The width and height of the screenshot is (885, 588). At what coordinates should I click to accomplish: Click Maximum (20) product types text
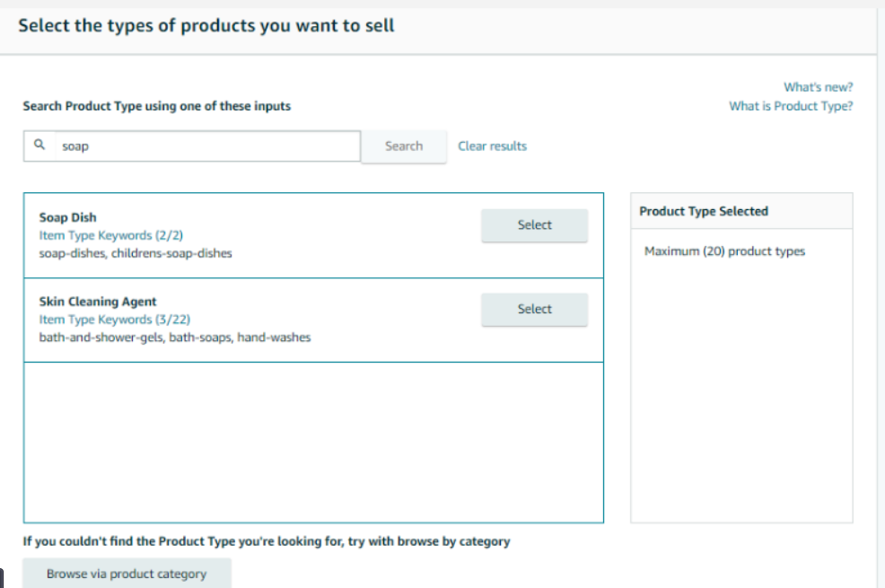tap(724, 251)
